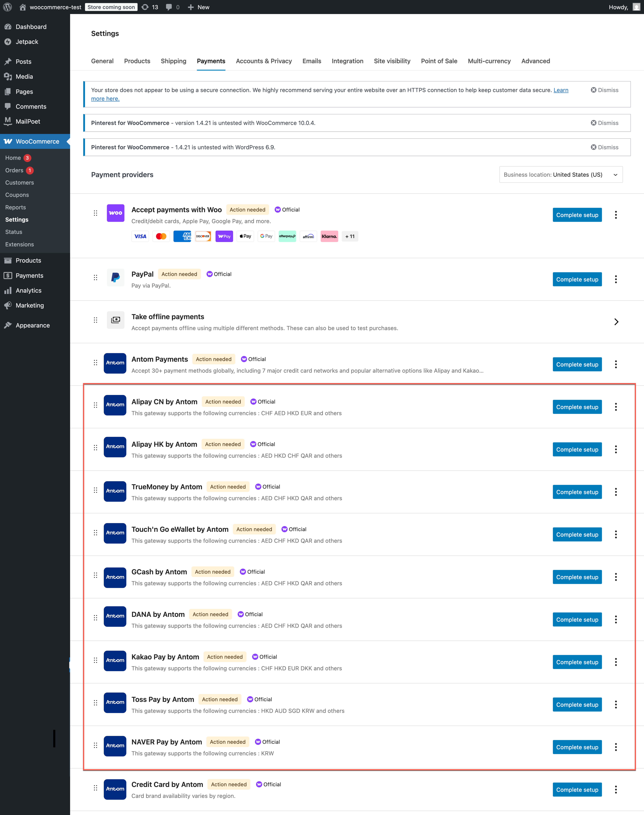Open more options for Antom Payments
Viewport: 644px width, 815px height.
point(616,365)
